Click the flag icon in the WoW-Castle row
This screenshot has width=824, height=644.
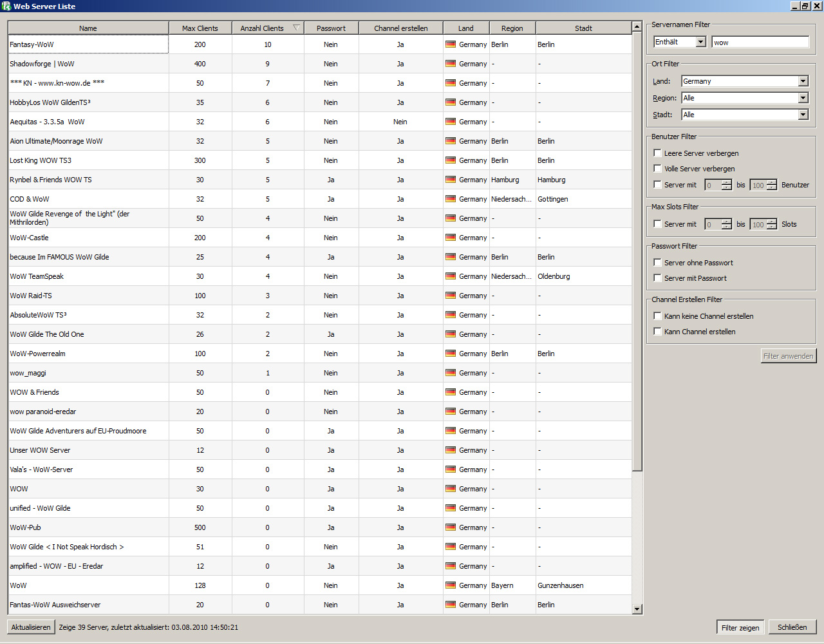[451, 238]
